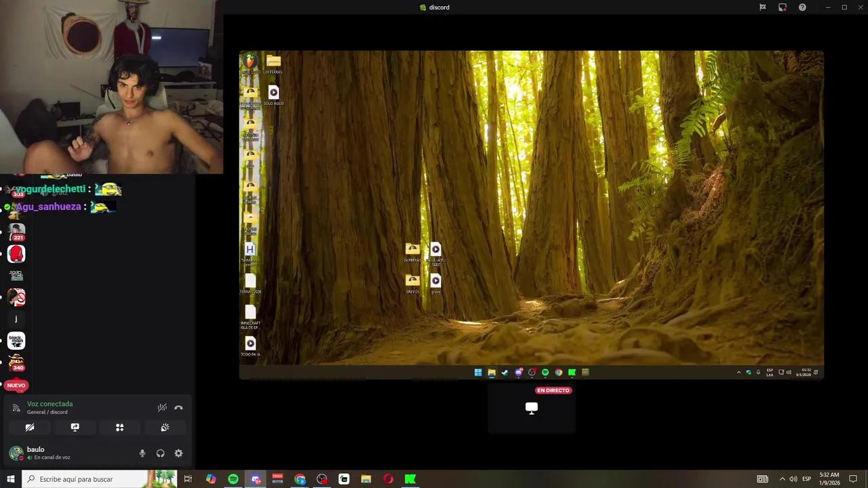Toggle noise suppression next to Voz conectada
This screenshot has height=488, width=868.
coord(162,408)
